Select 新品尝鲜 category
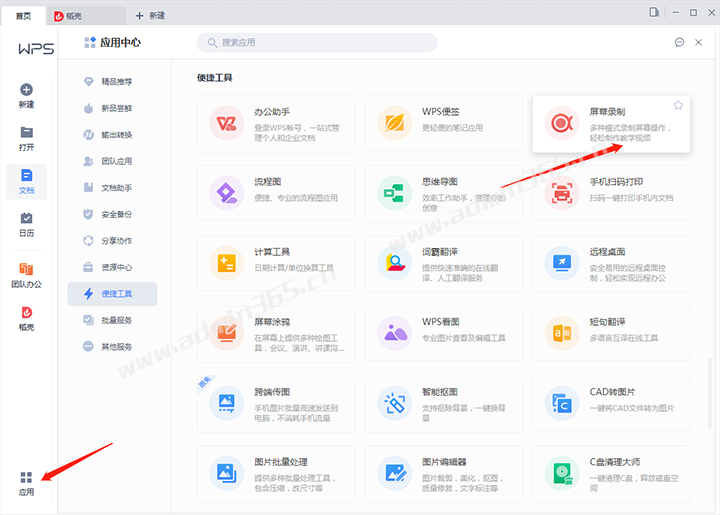The image size is (720, 515). tap(112, 108)
